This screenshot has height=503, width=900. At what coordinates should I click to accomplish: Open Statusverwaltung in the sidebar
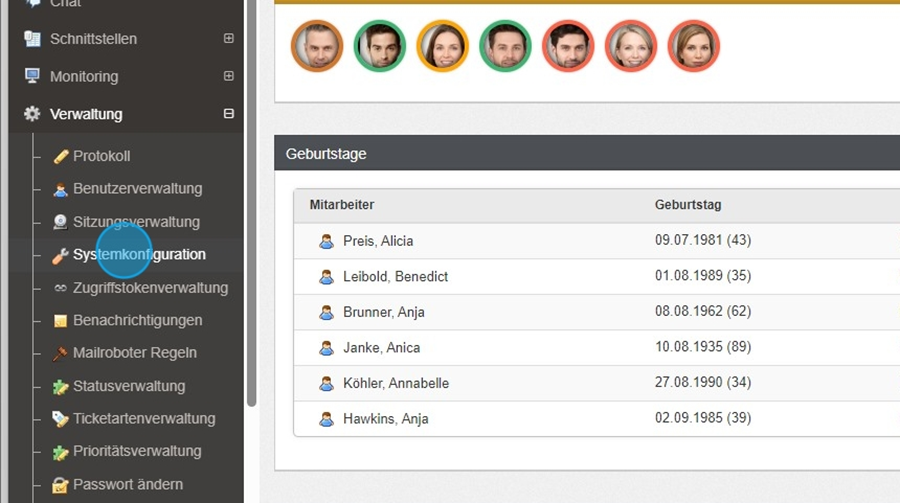pos(129,386)
